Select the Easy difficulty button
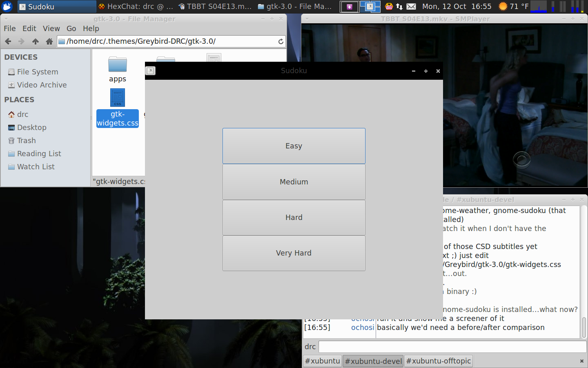 294,146
